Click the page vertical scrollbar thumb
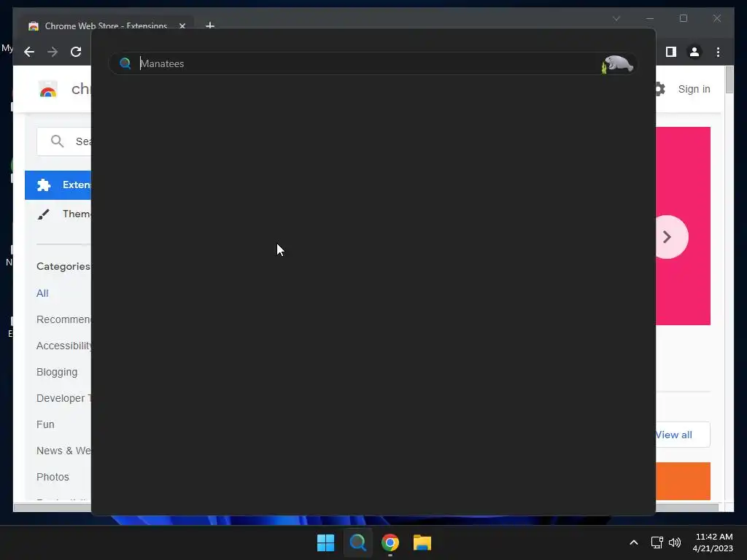747x560 pixels. (x=729, y=80)
